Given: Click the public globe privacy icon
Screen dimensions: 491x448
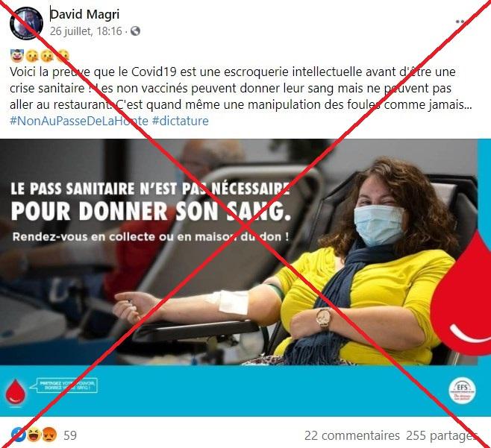Looking at the screenshot, I should click(135, 31).
